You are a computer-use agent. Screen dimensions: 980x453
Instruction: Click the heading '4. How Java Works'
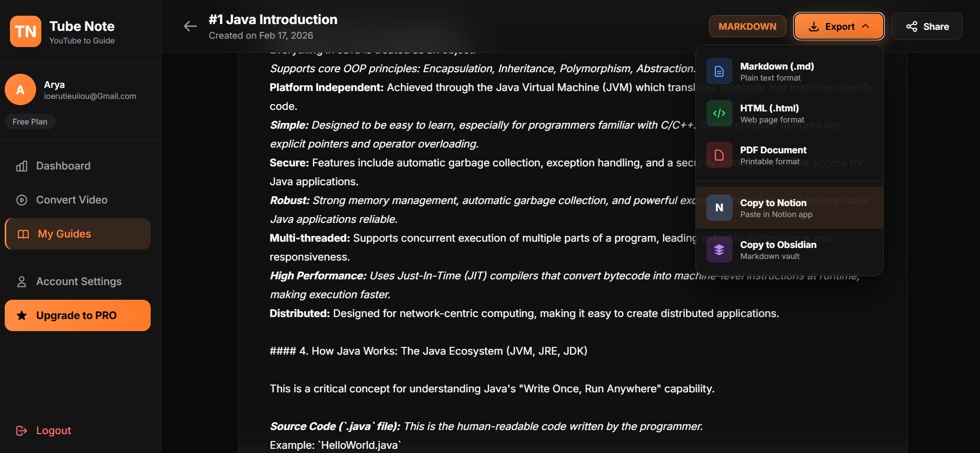pyautogui.click(x=429, y=351)
